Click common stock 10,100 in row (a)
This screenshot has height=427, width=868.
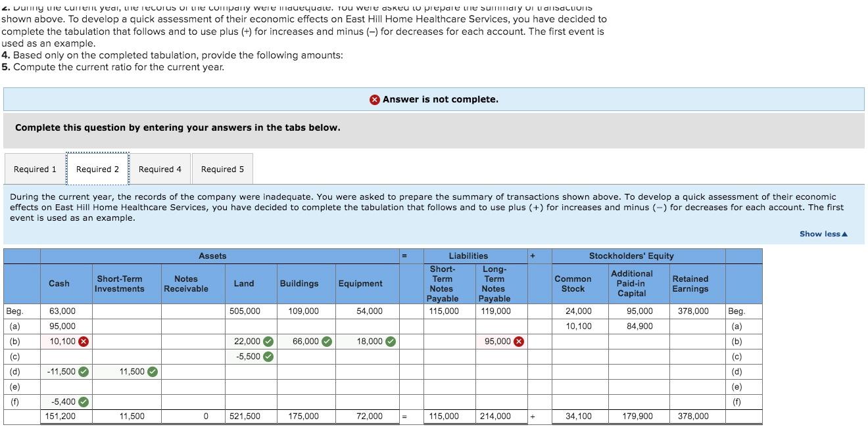pyautogui.click(x=579, y=326)
